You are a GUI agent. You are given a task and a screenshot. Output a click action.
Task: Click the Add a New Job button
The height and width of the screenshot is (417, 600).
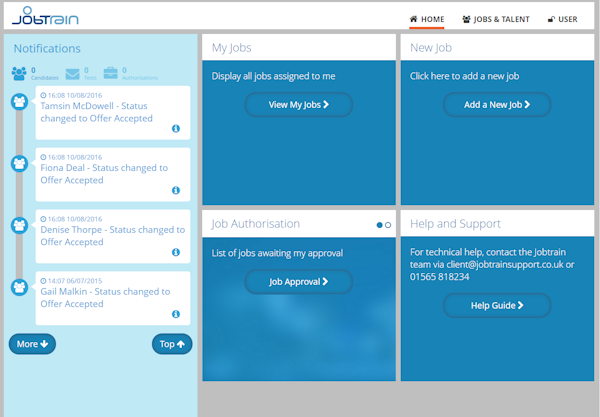pos(497,104)
